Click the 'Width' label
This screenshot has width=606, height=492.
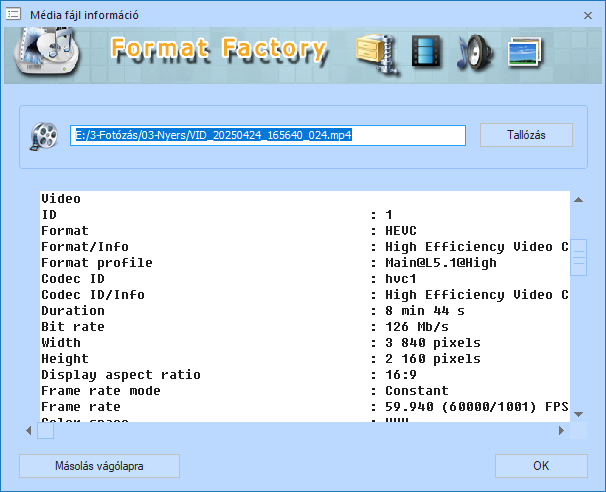point(61,343)
